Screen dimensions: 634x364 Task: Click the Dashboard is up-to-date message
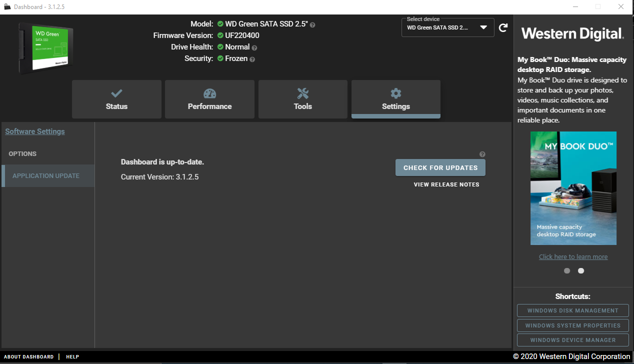pyautogui.click(x=162, y=162)
